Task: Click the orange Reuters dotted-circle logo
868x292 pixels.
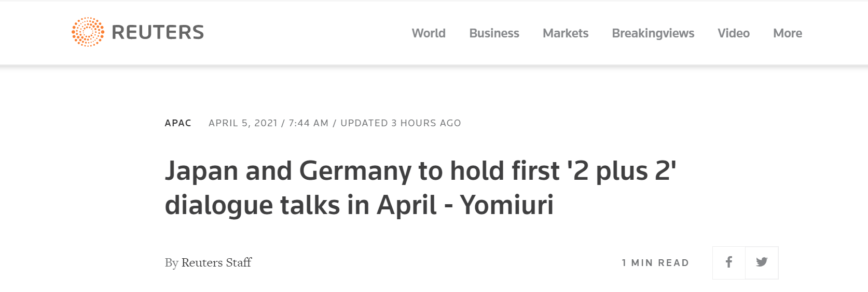Action: pyautogui.click(x=88, y=32)
